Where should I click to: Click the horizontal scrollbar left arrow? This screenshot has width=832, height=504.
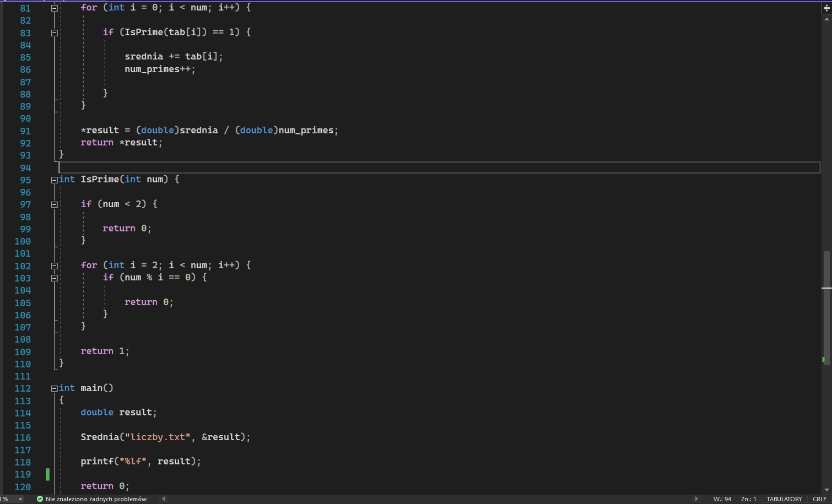coord(163,499)
